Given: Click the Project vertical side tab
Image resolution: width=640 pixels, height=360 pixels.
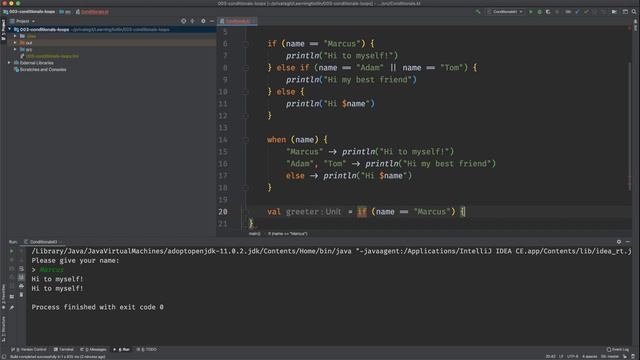Looking at the screenshot, I should click(4, 30).
